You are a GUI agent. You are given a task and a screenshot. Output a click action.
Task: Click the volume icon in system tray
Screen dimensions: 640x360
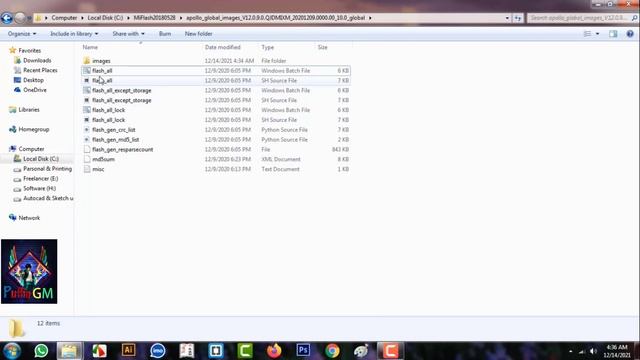click(x=593, y=351)
